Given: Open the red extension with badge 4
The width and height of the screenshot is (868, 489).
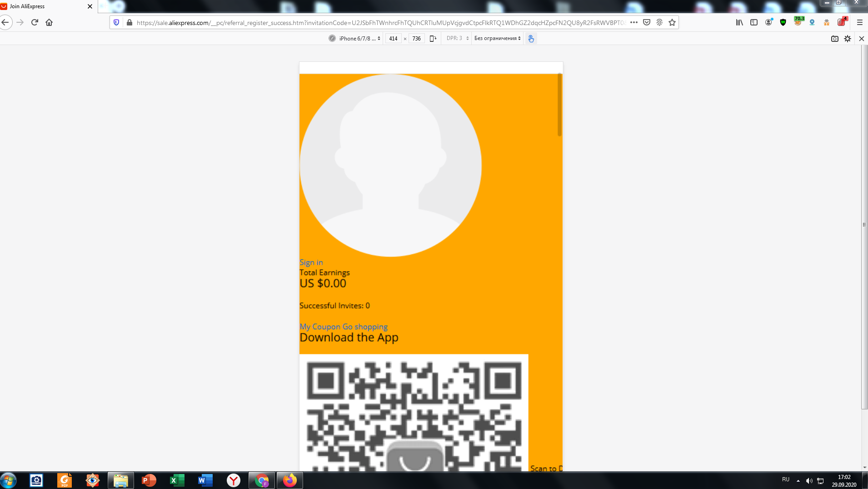Looking at the screenshot, I should tap(842, 21).
